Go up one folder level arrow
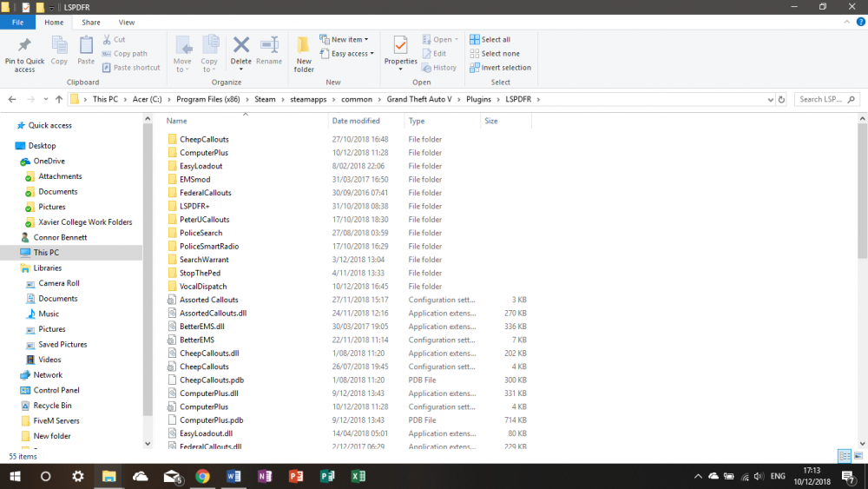Viewport: 868px width, 489px height. click(x=59, y=100)
